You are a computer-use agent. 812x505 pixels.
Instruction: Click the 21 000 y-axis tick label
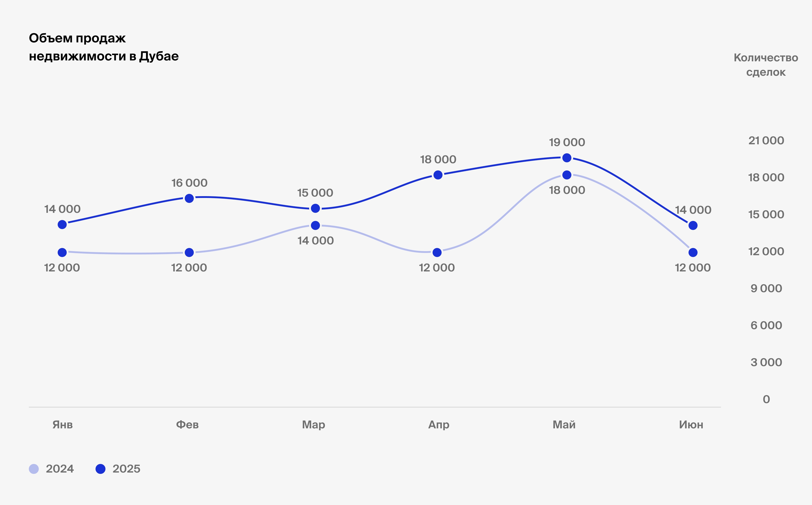(766, 141)
